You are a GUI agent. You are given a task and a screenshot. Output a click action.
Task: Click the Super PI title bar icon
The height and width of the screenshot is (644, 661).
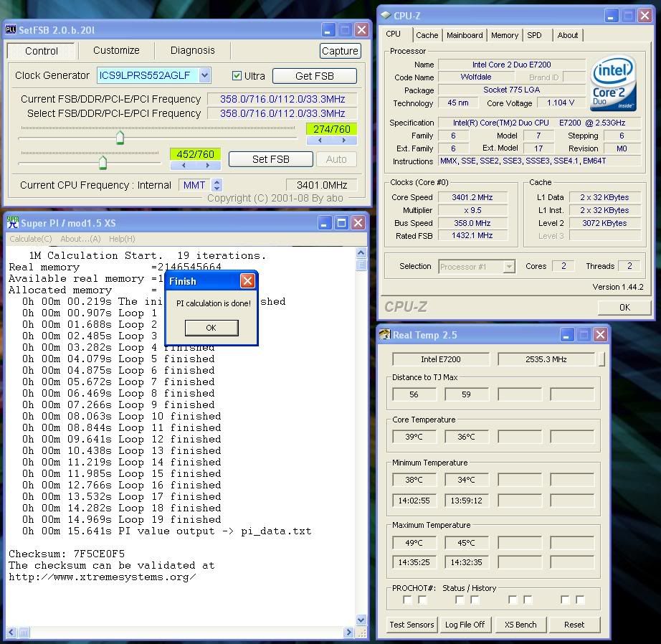(13, 223)
